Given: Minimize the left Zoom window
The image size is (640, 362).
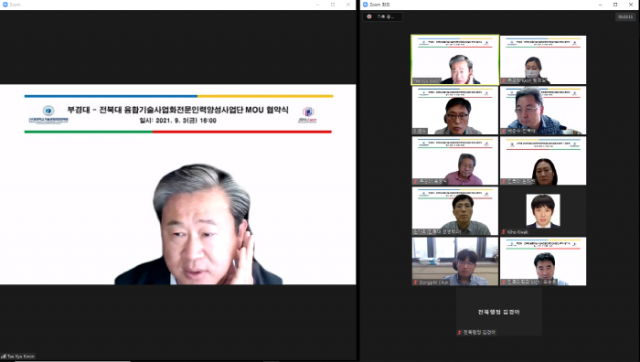Looking at the screenshot, I should click(x=318, y=4).
